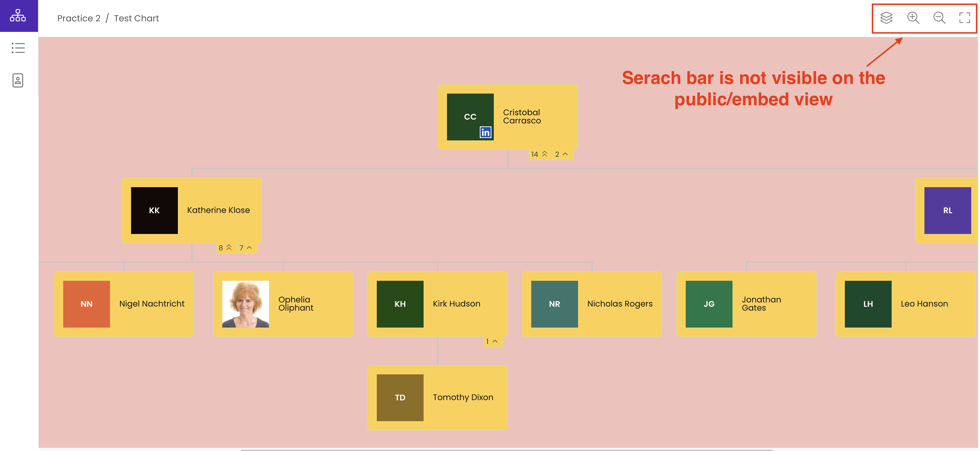The height and width of the screenshot is (451, 980).
Task: Collapse 2 direct reports of Cristobal Carrasco
Action: coord(561,154)
